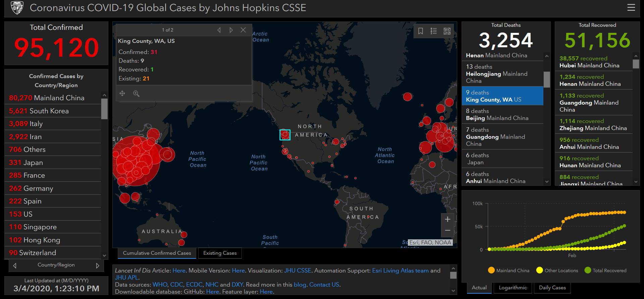Select 102 Hong Kong row
Viewport: 644px width, 299px height.
tap(53, 240)
